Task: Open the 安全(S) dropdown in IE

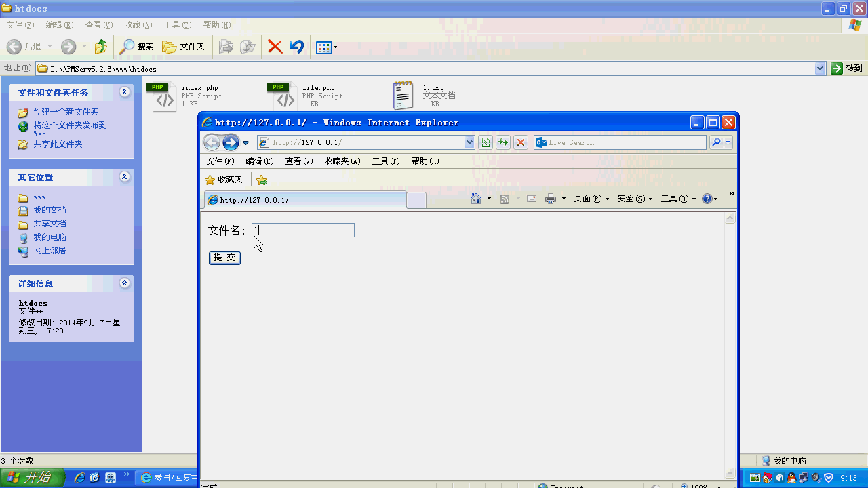Action: [x=631, y=198]
